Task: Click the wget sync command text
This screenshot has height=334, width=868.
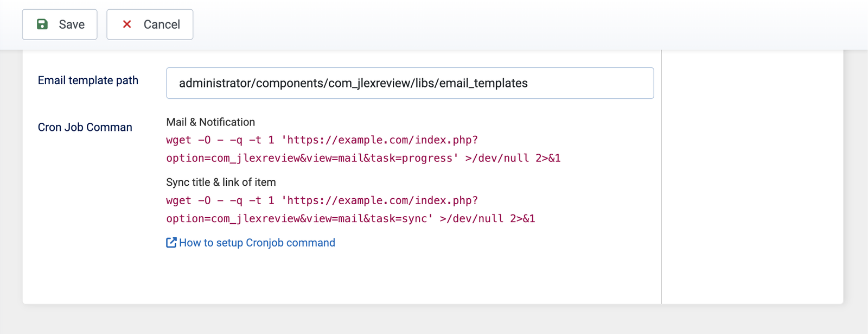Action: click(x=350, y=209)
